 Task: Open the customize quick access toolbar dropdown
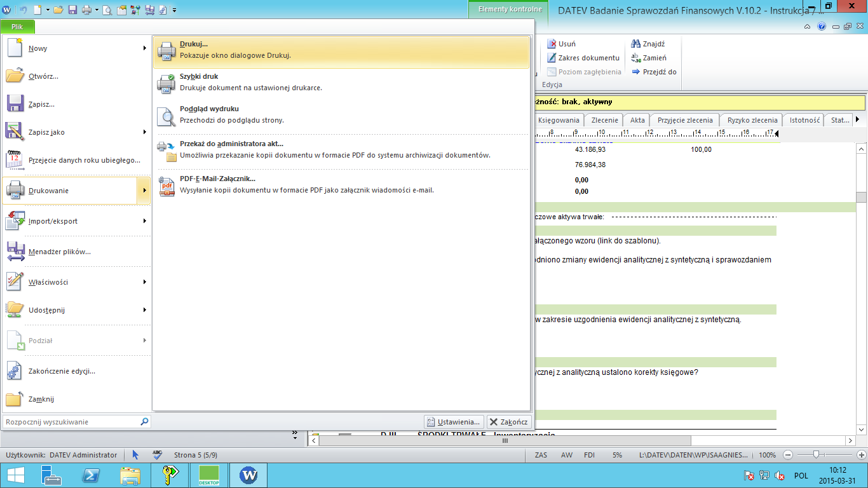click(x=174, y=10)
